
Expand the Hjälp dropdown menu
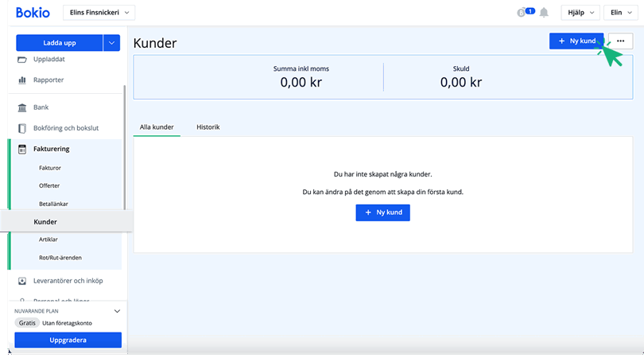pyautogui.click(x=579, y=13)
